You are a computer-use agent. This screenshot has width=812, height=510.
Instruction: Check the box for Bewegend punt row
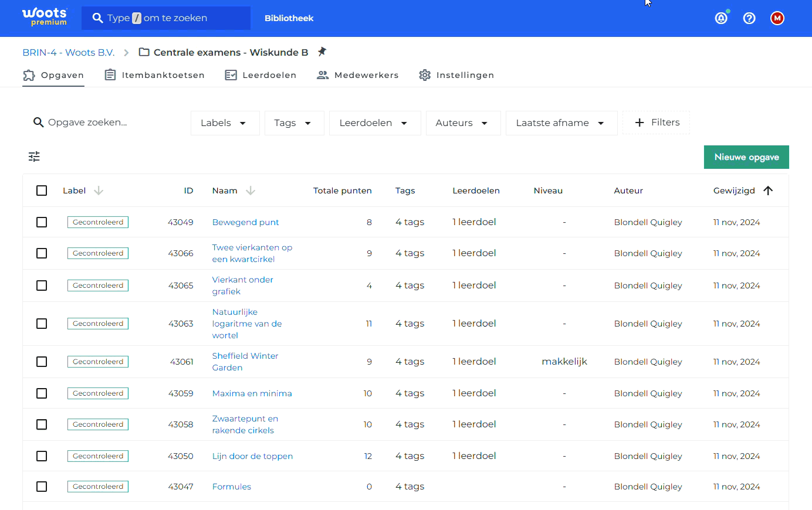coord(42,222)
